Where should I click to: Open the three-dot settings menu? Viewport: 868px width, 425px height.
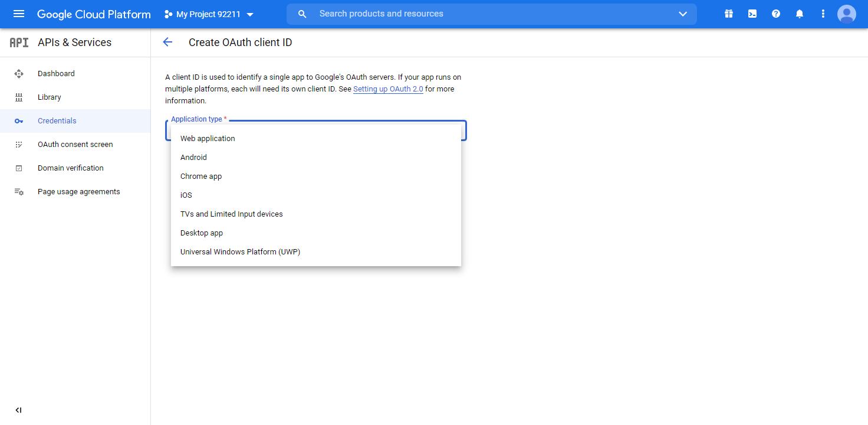click(x=823, y=14)
